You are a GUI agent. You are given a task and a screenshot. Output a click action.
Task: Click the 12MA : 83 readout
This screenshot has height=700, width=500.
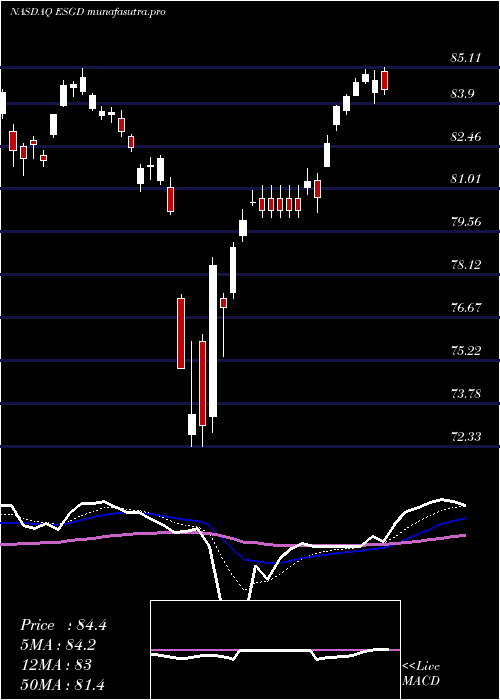click(56, 665)
